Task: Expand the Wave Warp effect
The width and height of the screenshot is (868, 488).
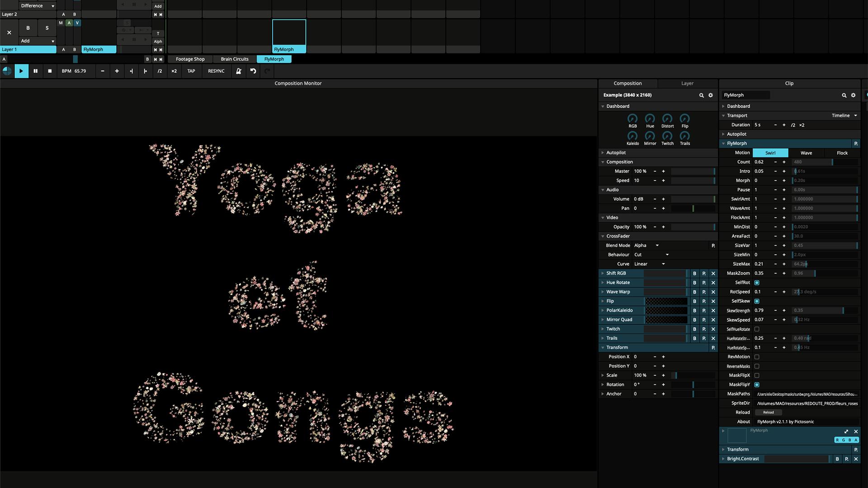Action: pyautogui.click(x=603, y=292)
